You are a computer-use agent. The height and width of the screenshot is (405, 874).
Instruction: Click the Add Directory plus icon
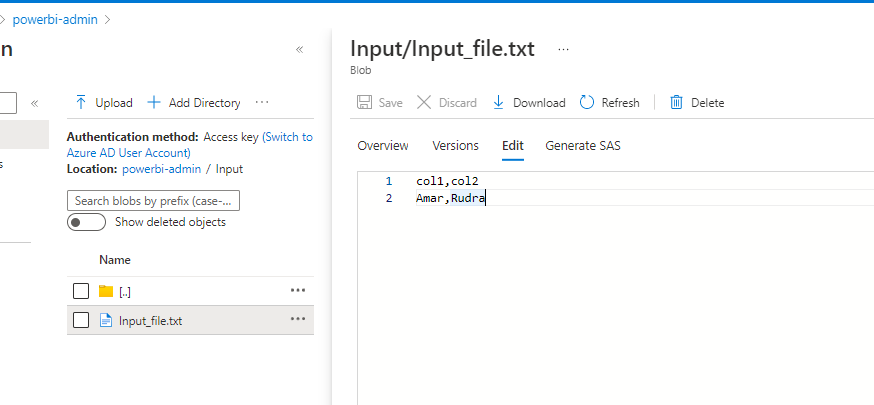(x=154, y=103)
